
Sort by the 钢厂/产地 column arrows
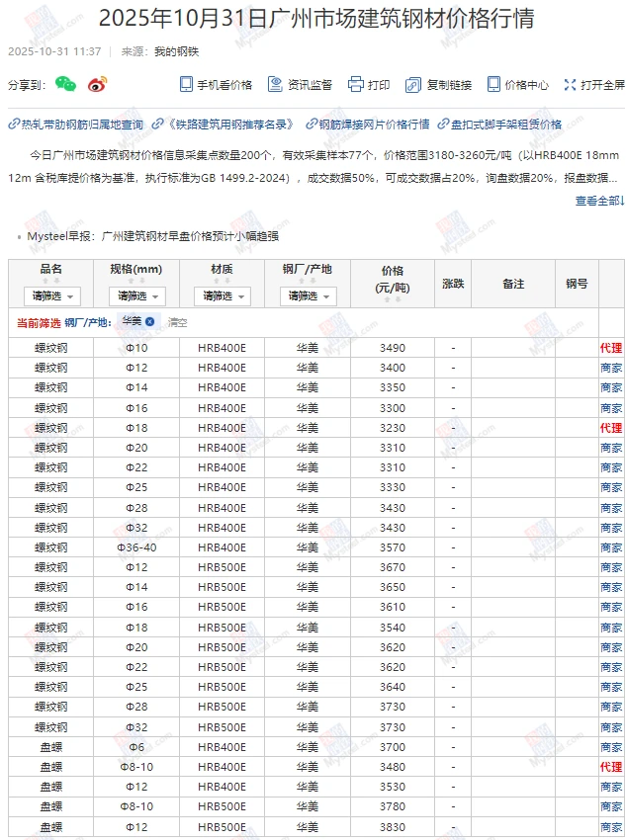tap(308, 281)
